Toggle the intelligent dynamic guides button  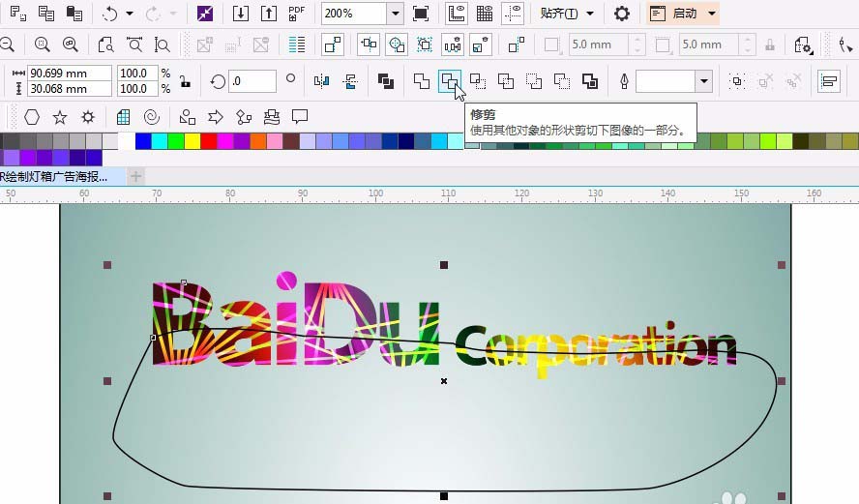point(397,44)
